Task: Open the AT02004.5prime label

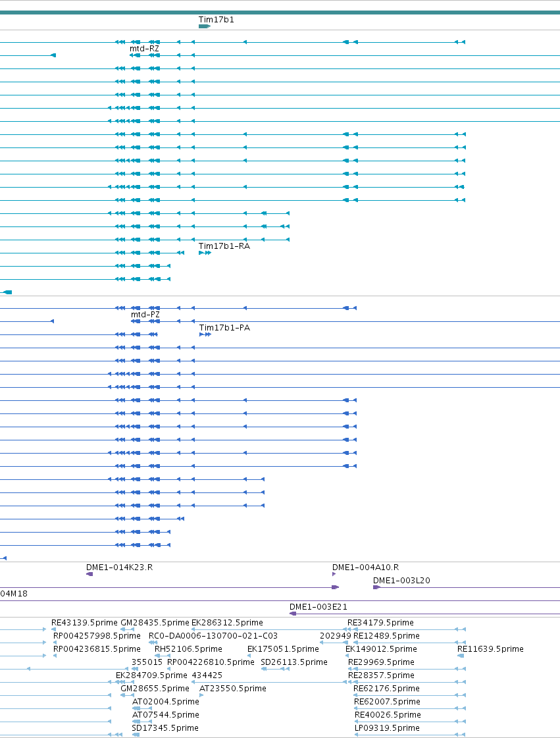Action: click(x=166, y=702)
